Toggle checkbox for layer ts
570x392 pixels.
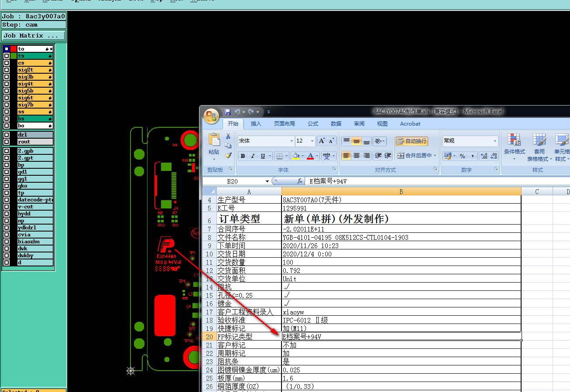click(6, 56)
